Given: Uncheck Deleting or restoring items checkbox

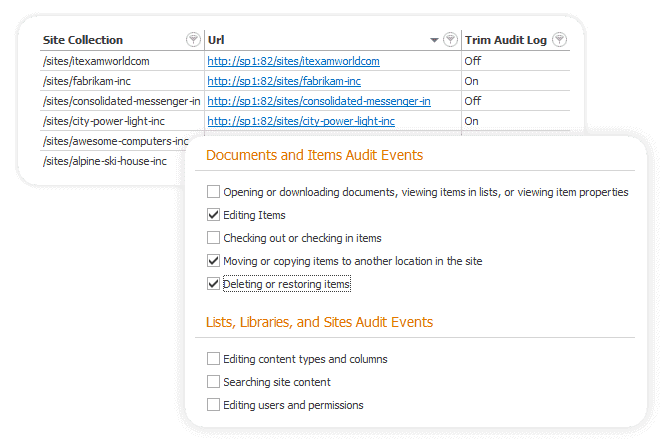Looking at the screenshot, I should click(213, 284).
